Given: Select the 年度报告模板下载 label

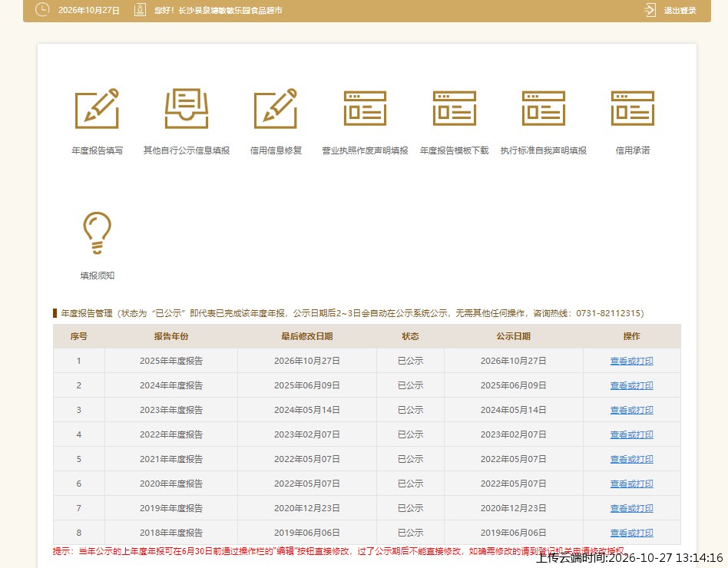Looking at the screenshot, I should coord(454,150).
